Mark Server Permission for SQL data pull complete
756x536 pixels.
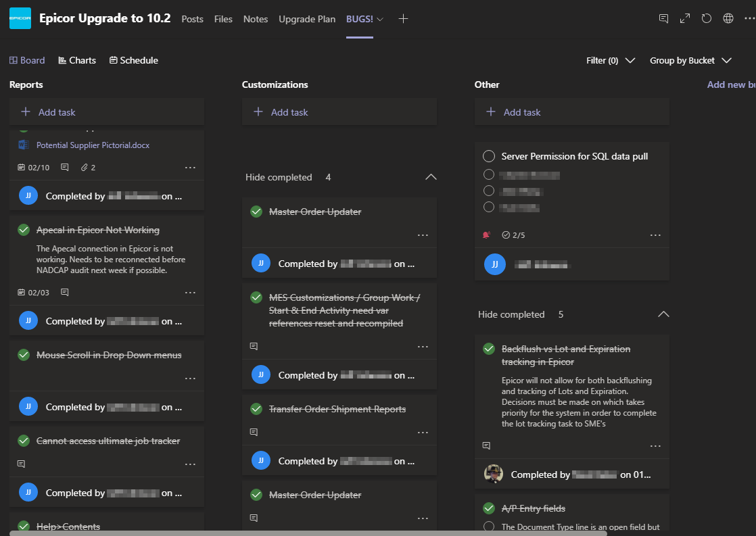pos(489,156)
